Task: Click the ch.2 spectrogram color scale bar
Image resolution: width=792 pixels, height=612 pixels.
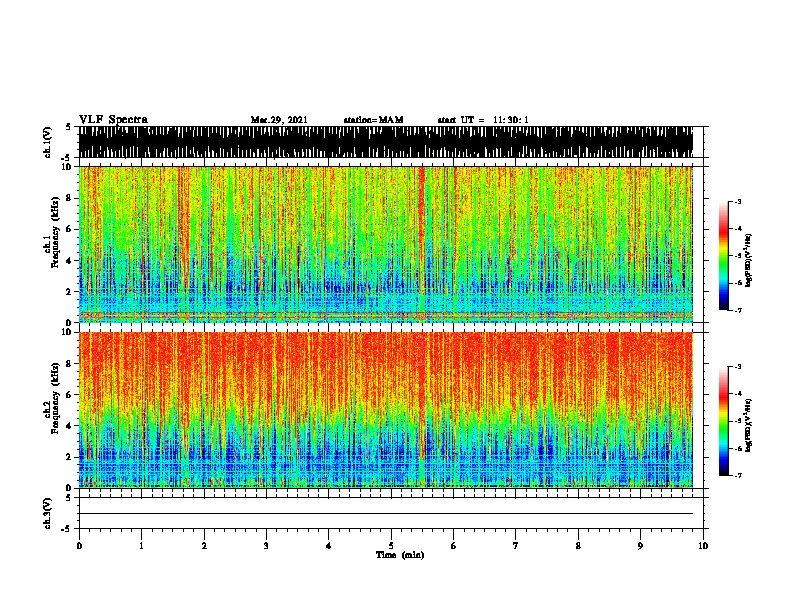Action: [x=724, y=421]
